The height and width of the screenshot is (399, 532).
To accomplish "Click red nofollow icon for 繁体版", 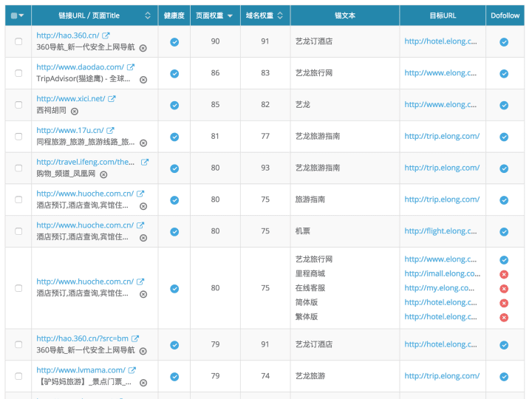I will coord(504,318).
